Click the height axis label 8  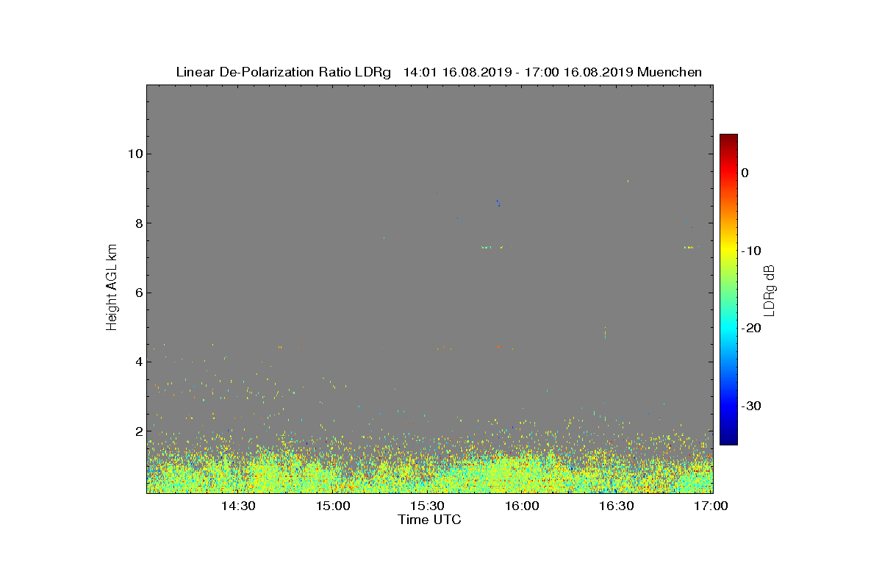(x=138, y=223)
